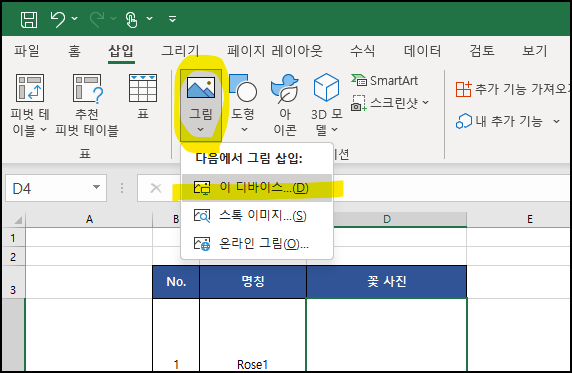Expand the 3D 모델 dropdown arrow
The height and width of the screenshot is (373, 572).
pyautogui.click(x=335, y=129)
